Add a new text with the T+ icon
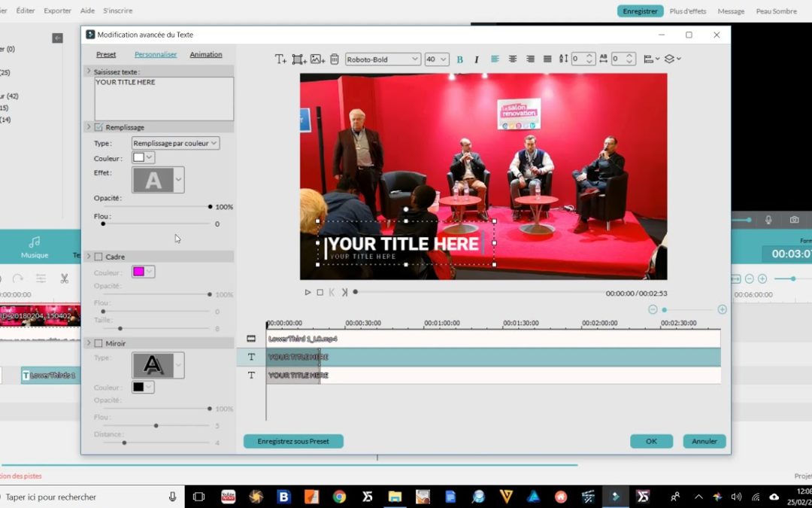 pos(280,59)
